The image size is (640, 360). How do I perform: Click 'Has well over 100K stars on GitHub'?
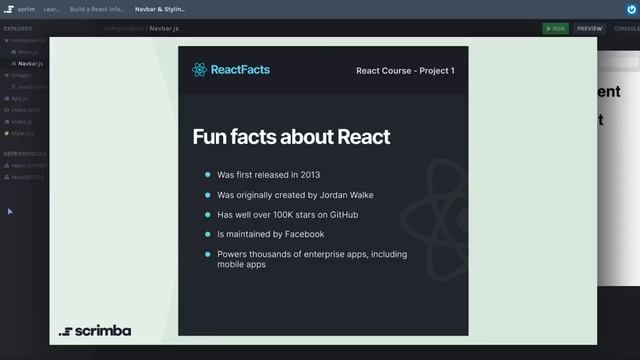pyautogui.click(x=288, y=215)
